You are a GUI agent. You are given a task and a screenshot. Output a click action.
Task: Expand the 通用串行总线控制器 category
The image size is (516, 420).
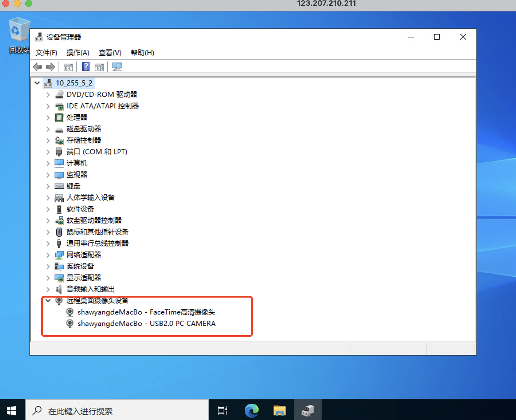coord(48,244)
